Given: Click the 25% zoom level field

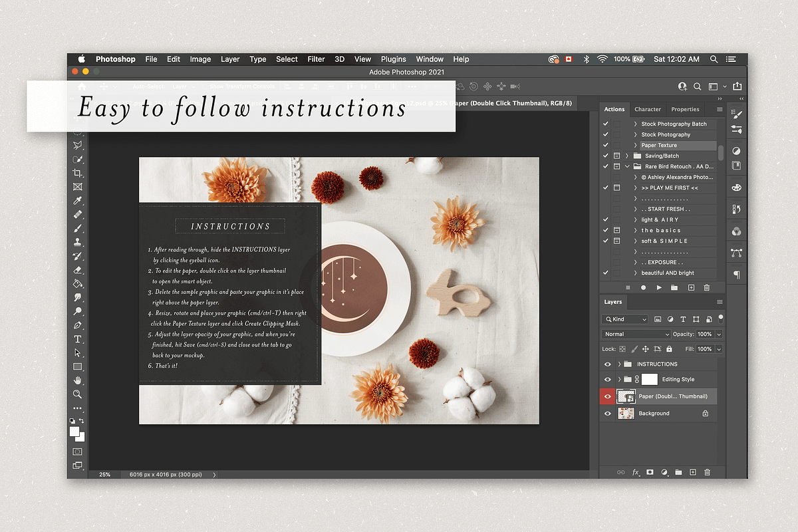Looking at the screenshot, I should [x=104, y=475].
